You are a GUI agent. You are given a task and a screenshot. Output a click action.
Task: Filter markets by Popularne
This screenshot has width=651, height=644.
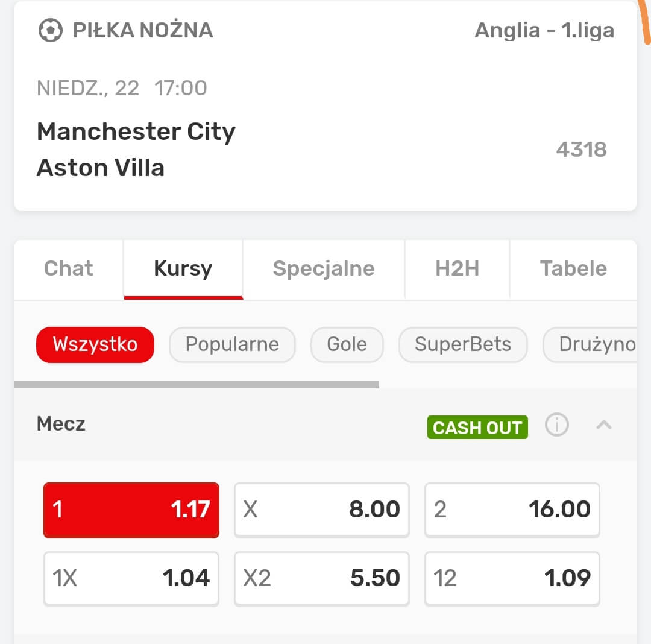[232, 344]
